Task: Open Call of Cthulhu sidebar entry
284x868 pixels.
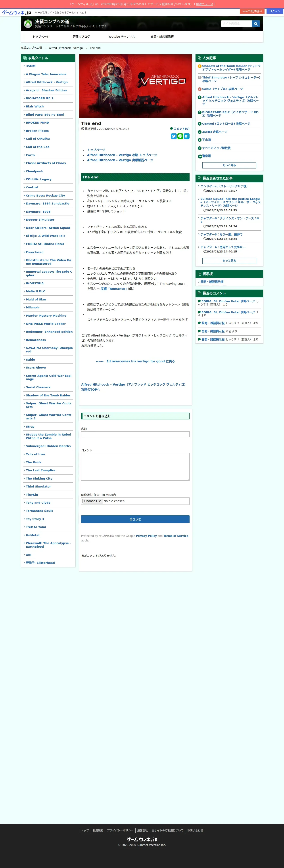Action: pos(38,139)
